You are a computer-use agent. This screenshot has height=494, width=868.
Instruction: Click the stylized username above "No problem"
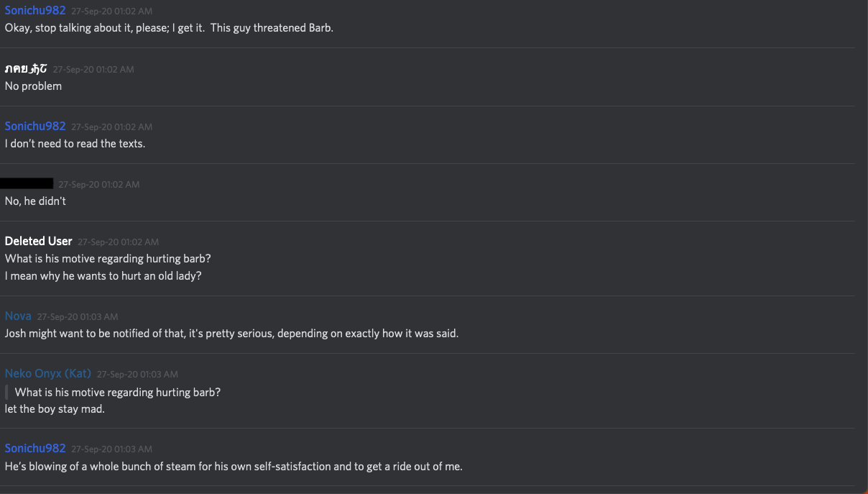26,69
